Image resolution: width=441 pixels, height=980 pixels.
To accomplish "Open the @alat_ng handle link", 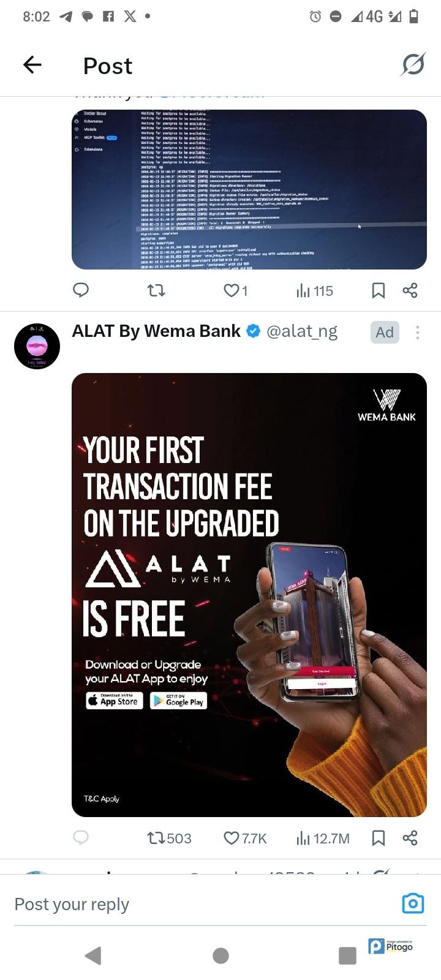I will point(301,331).
